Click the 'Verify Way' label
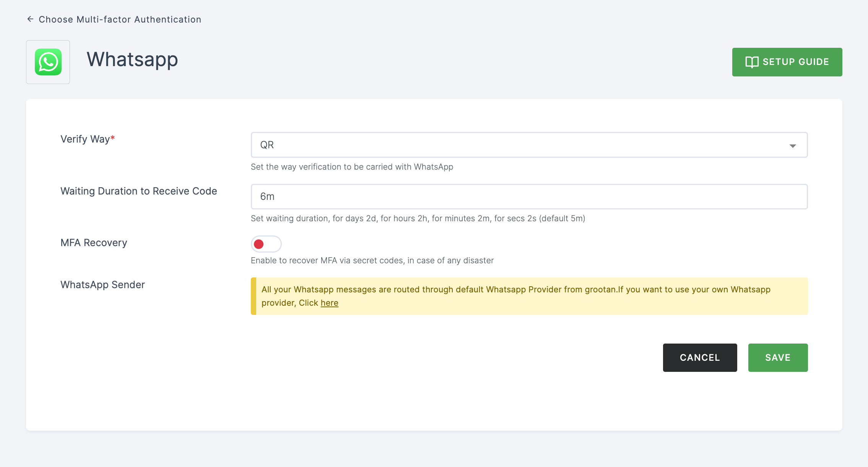This screenshot has width=868, height=467. (88, 139)
